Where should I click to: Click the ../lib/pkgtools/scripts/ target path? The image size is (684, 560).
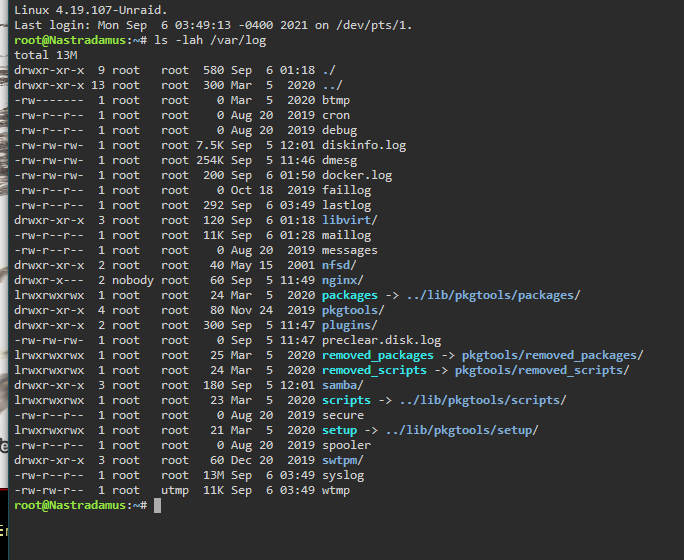[483, 400]
